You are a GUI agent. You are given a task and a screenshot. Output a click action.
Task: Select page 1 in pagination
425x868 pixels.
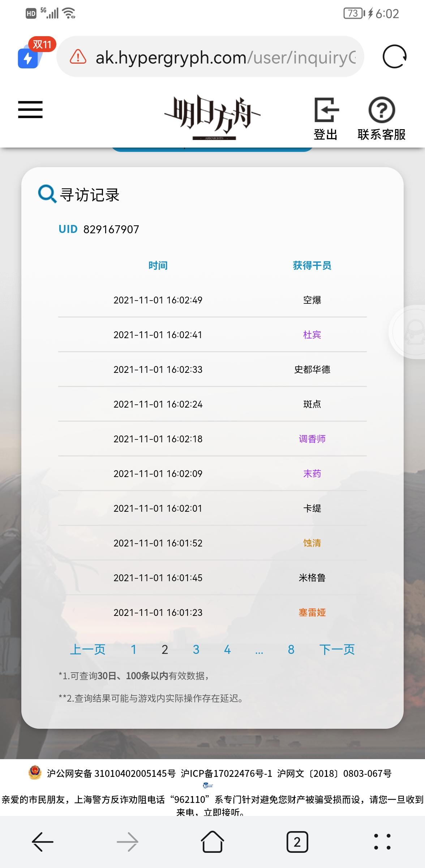[x=133, y=650]
